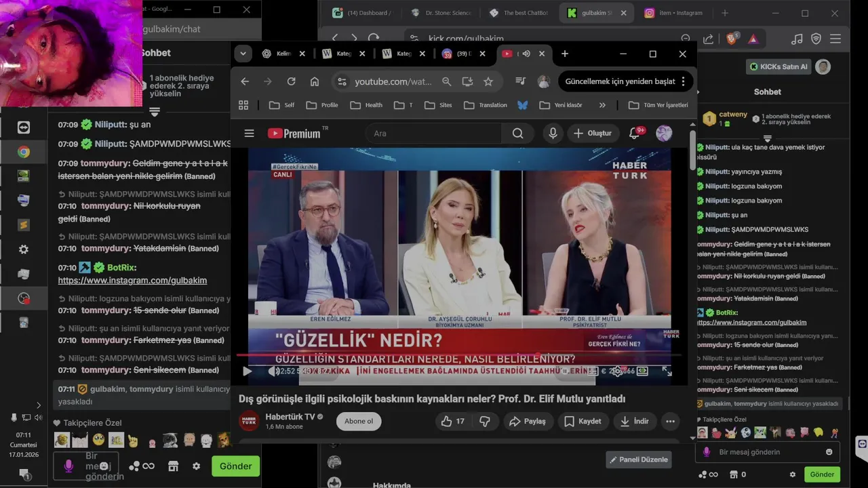The width and height of the screenshot is (868, 488).
Task: Start YouTube voice search with microphone
Action: pyautogui.click(x=553, y=134)
